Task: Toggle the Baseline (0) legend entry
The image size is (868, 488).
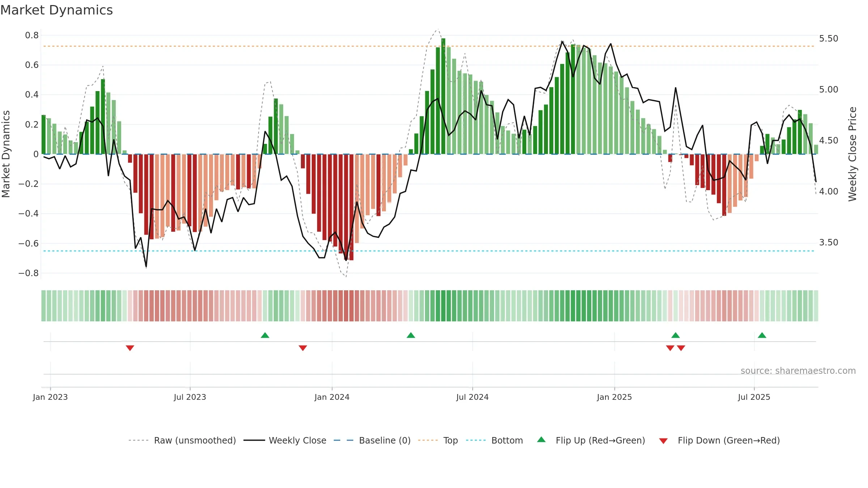Action: 372,440
